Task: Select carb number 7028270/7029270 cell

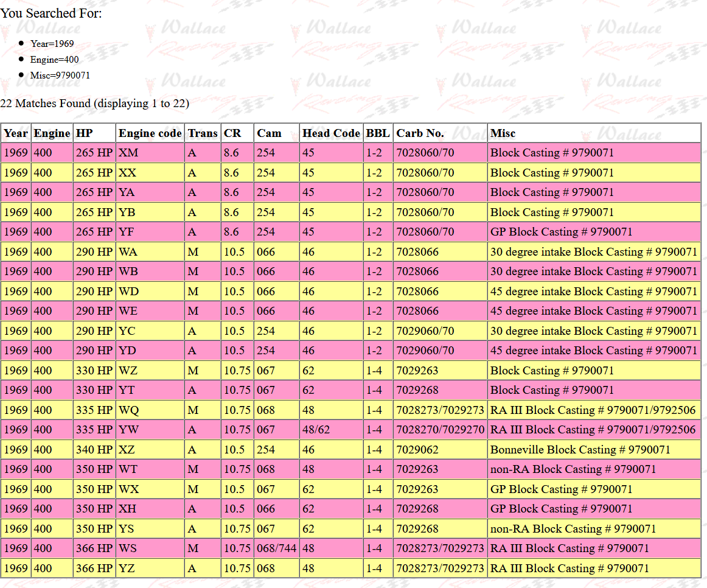Action: coord(440,430)
